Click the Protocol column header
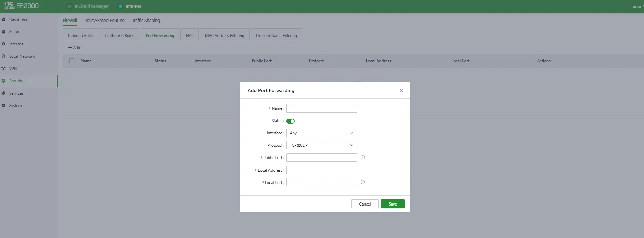 pos(316,61)
